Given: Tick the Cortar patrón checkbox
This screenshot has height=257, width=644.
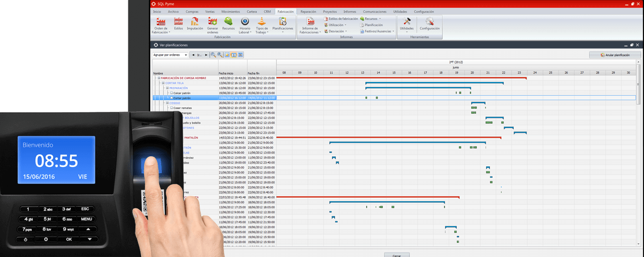Looking at the screenshot, I should [171, 98].
